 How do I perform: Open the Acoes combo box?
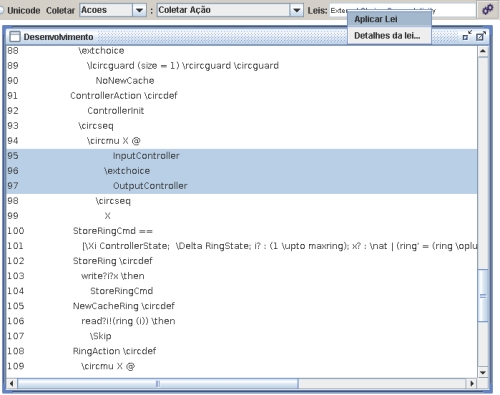(x=113, y=10)
